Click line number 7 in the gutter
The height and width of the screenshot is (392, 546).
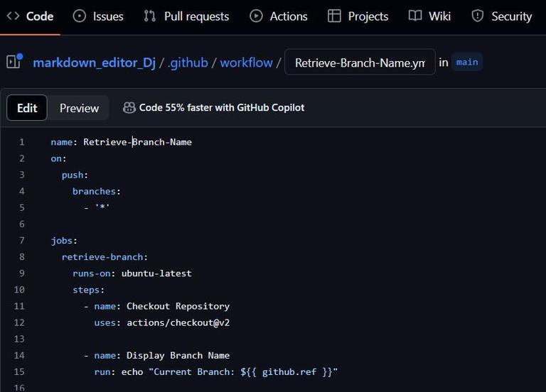(x=21, y=240)
